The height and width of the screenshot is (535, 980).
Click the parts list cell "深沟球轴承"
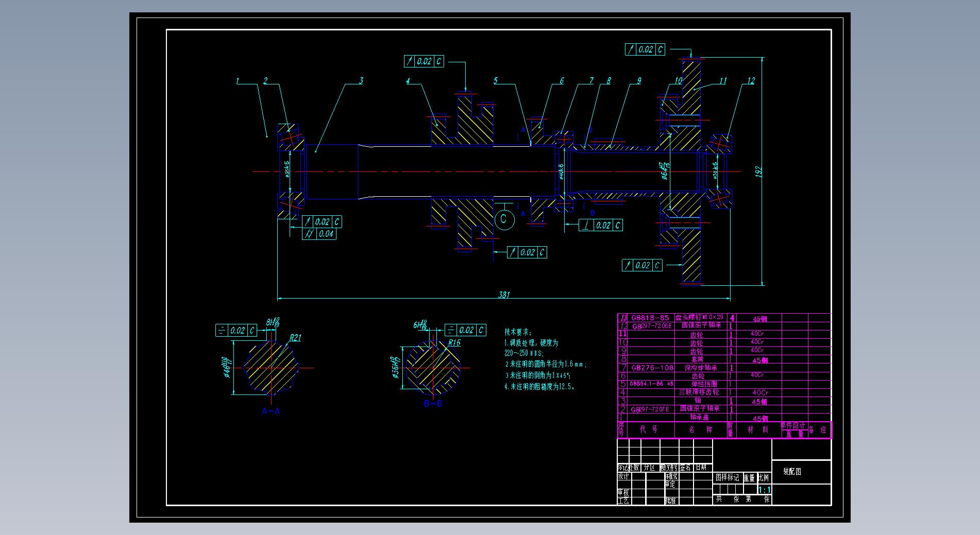coord(700,368)
